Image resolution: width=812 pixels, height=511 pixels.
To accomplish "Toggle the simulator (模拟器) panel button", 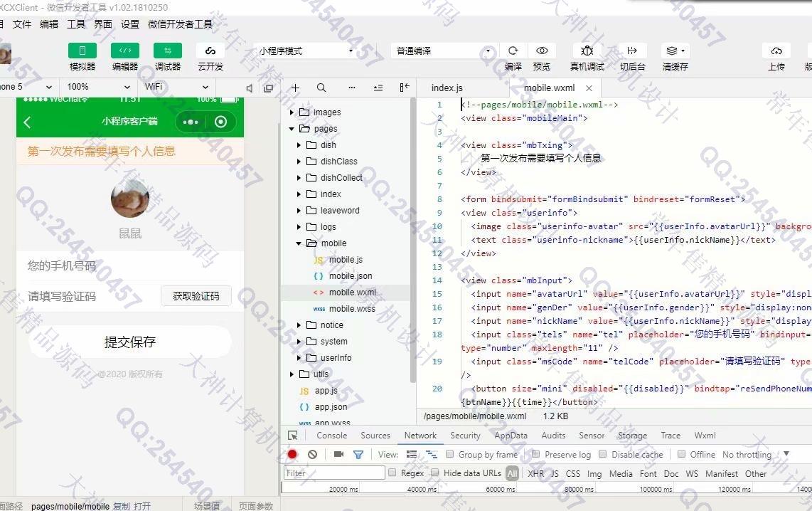I will point(82,51).
